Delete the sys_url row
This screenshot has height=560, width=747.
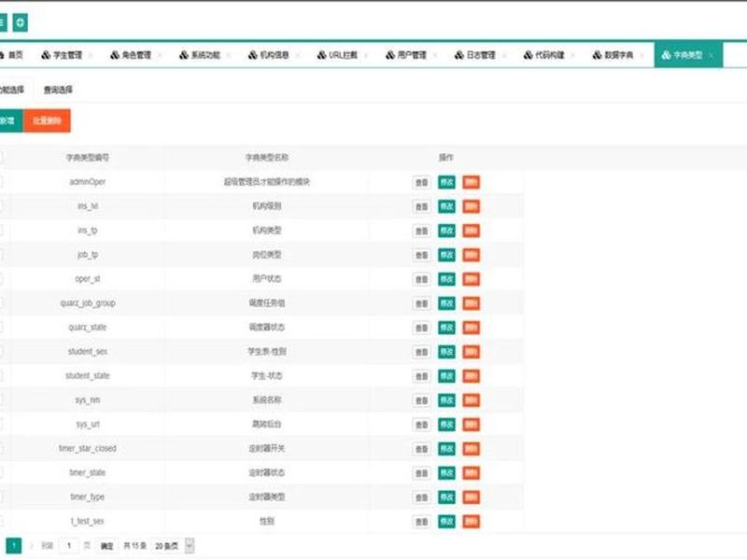[472, 425]
